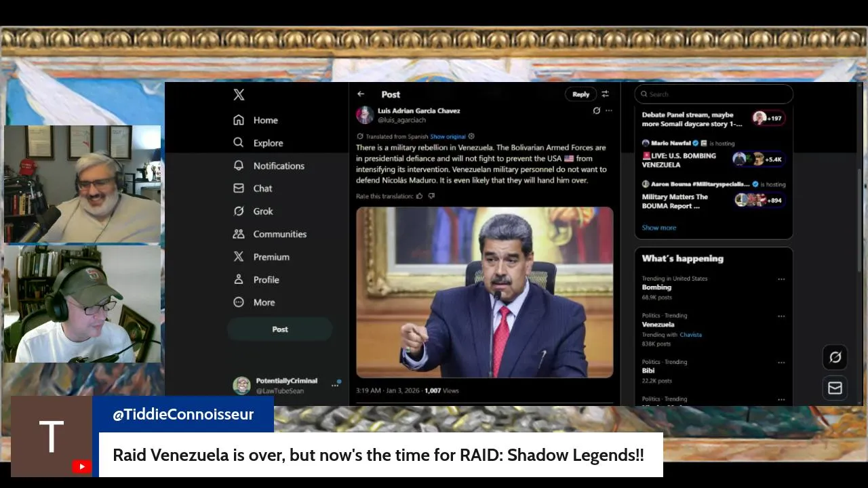Image resolution: width=868 pixels, height=488 pixels.
Task: Go back using the arrow beside Post
Action: [x=361, y=94]
